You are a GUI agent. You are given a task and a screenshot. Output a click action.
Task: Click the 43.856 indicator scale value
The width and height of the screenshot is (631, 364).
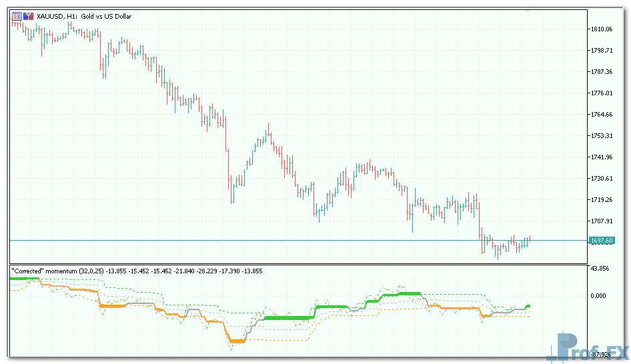coord(601,269)
